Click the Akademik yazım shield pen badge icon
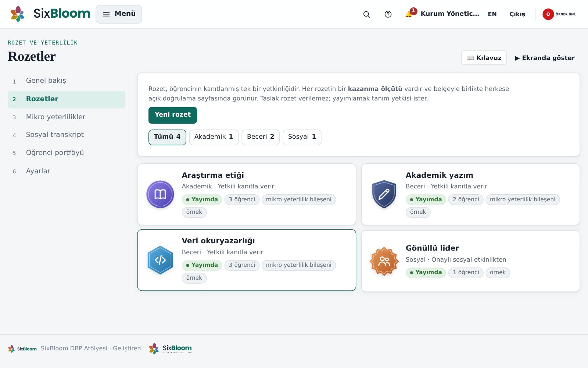Image resolution: width=588 pixels, height=368 pixels. 384,194
